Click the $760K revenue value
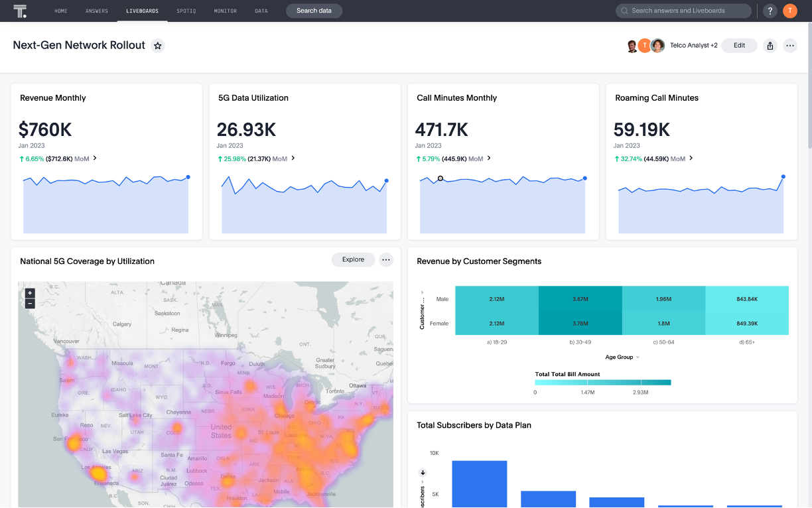Viewport: 812px width, 508px height. click(x=45, y=129)
